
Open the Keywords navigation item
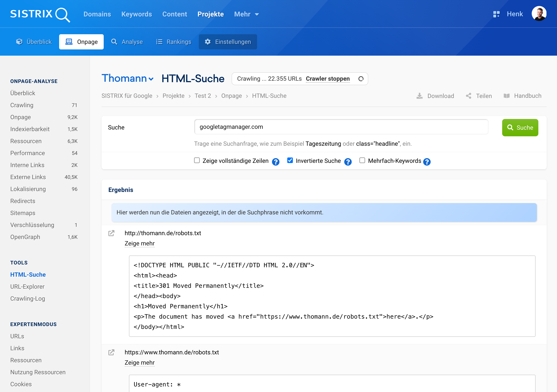137,14
